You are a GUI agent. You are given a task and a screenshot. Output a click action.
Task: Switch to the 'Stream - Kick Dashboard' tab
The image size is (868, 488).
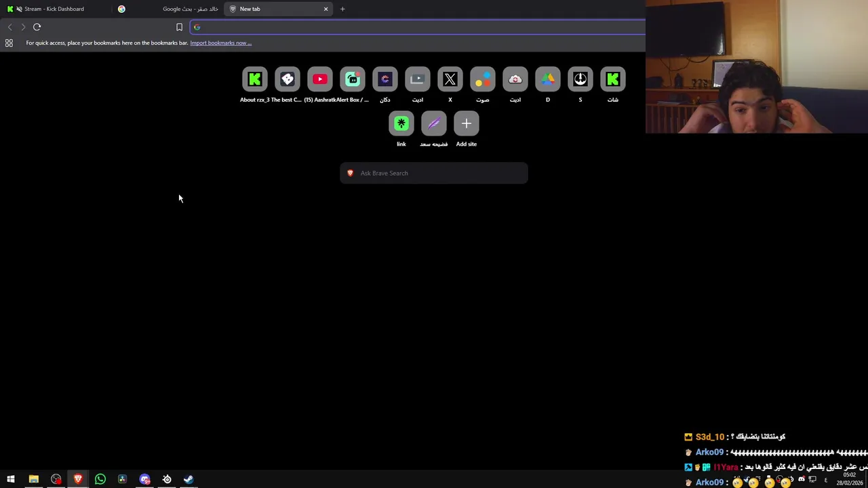pyautogui.click(x=54, y=9)
